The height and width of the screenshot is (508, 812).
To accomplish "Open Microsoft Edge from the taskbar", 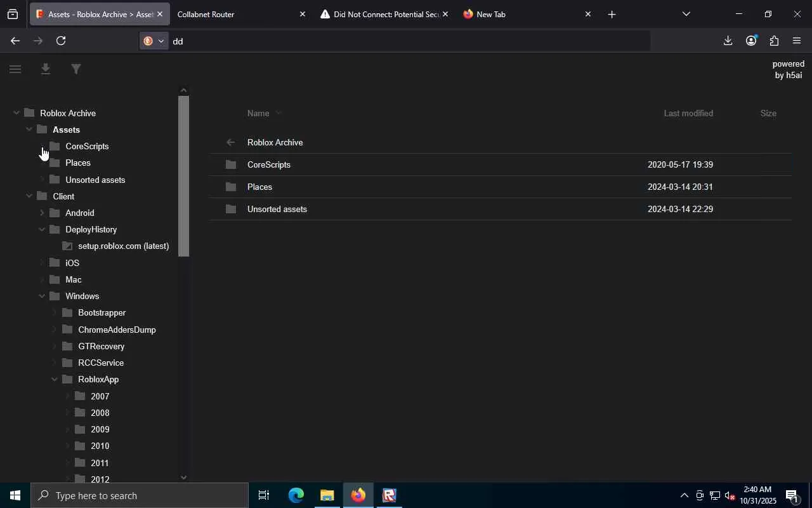I will click(x=296, y=495).
